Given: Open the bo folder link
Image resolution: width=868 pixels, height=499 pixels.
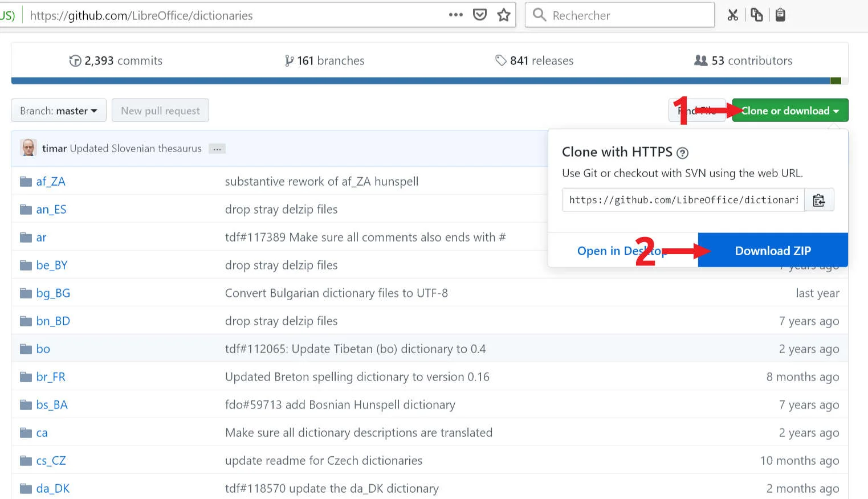Looking at the screenshot, I should (x=43, y=349).
